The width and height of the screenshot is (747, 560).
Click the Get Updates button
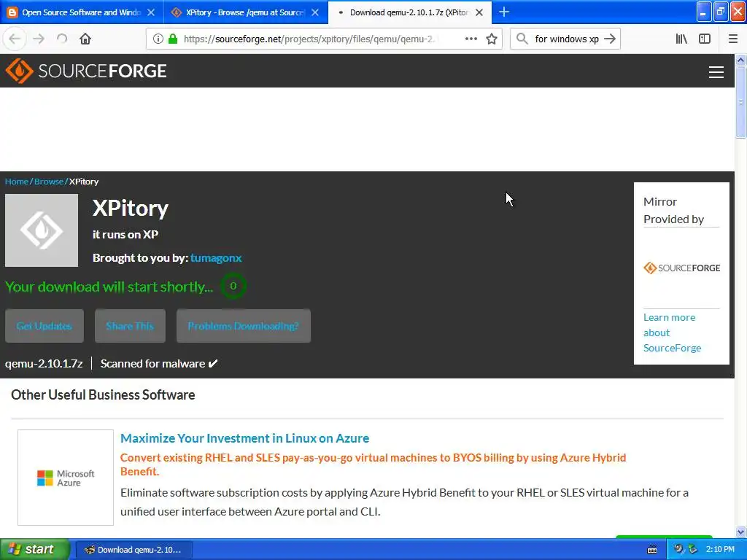44,326
